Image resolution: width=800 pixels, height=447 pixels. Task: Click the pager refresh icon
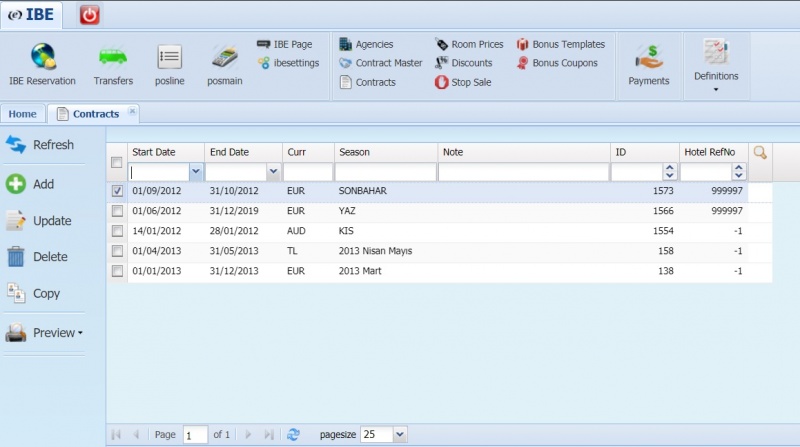tap(293, 434)
